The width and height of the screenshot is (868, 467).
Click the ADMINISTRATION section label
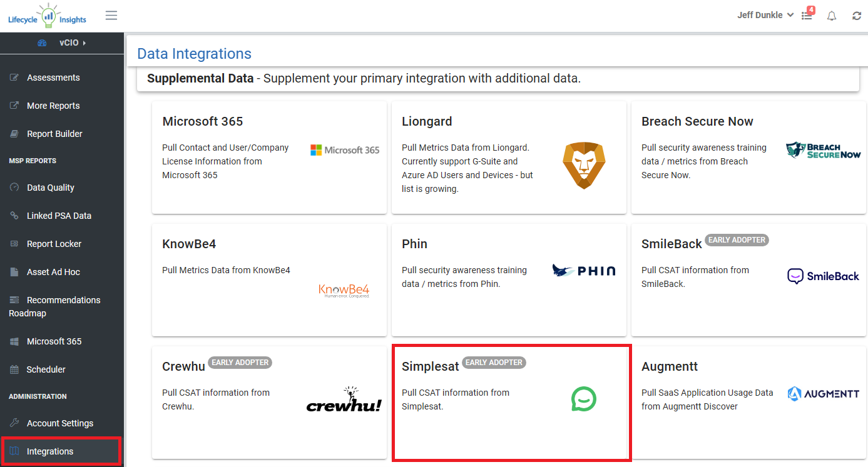click(38, 396)
